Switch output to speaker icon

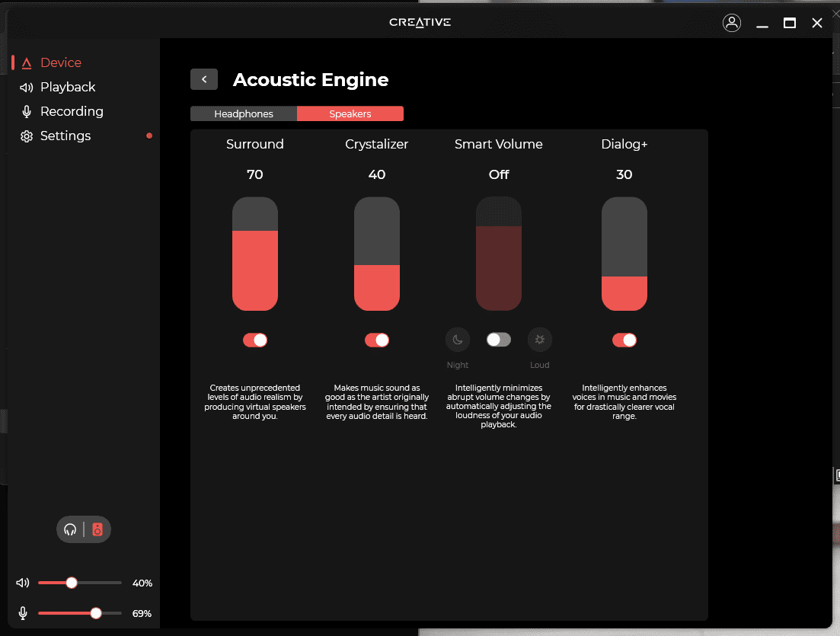click(x=97, y=529)
